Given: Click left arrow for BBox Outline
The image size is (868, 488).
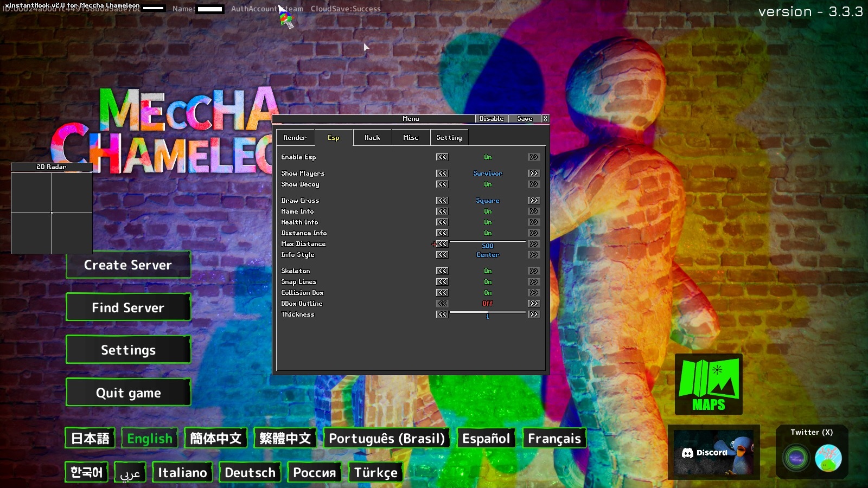Looking at the screenshot, I should (442, 304).
